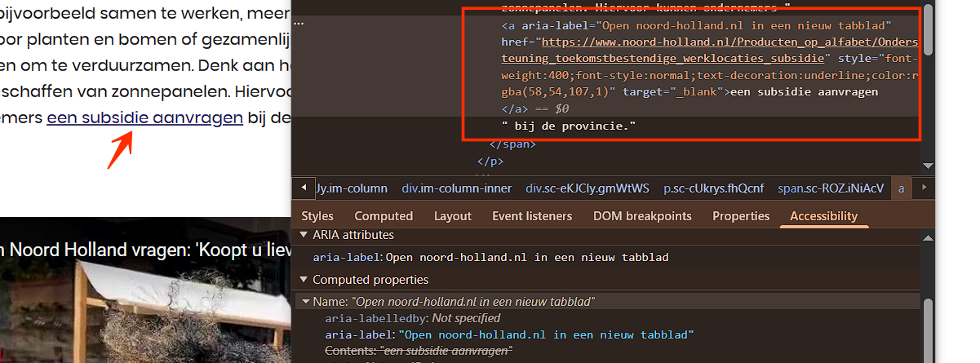Click the scroll-down arrow of the DOM tree

(x=928, y=166)
